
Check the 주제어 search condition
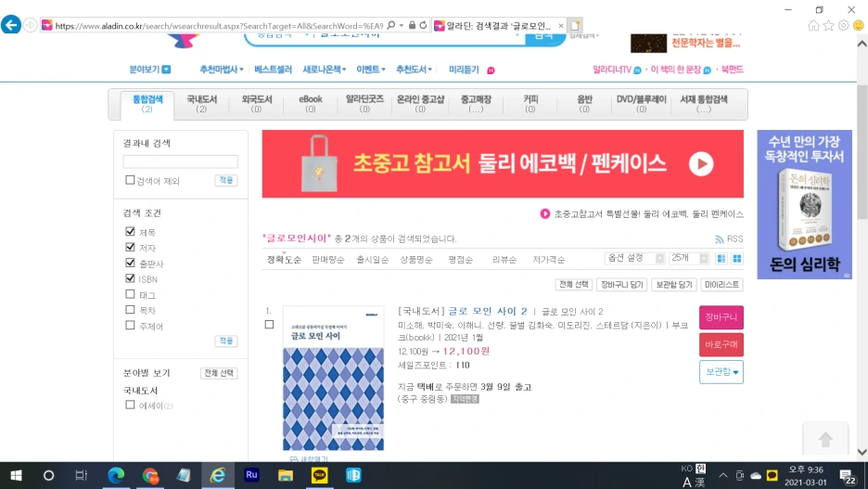[130, 325]
